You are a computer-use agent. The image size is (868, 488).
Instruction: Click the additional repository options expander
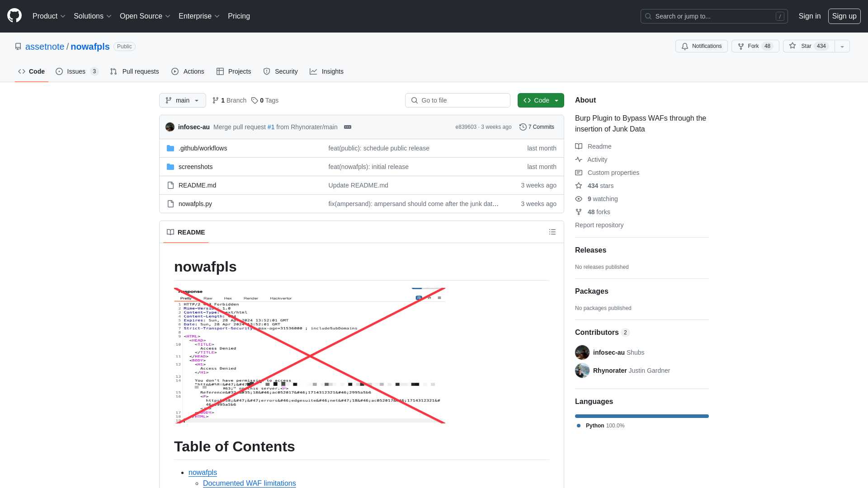(842, 46)
